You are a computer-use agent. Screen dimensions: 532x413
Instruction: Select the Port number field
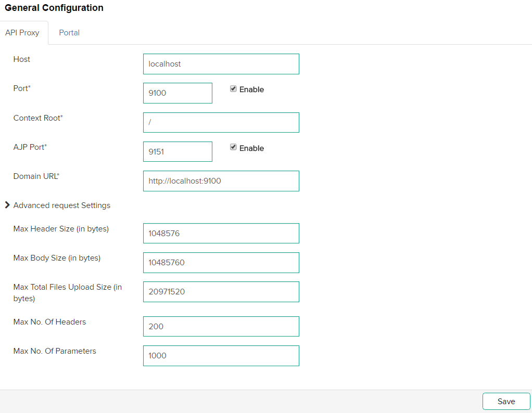pyautogui.click(x=178, y=93)
